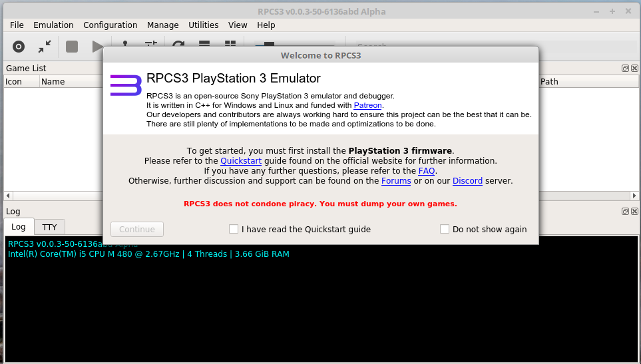Float the Game List panel
The height and width of the screenshot is (364, 641).
pyautogui.click(x=625, y=69)
